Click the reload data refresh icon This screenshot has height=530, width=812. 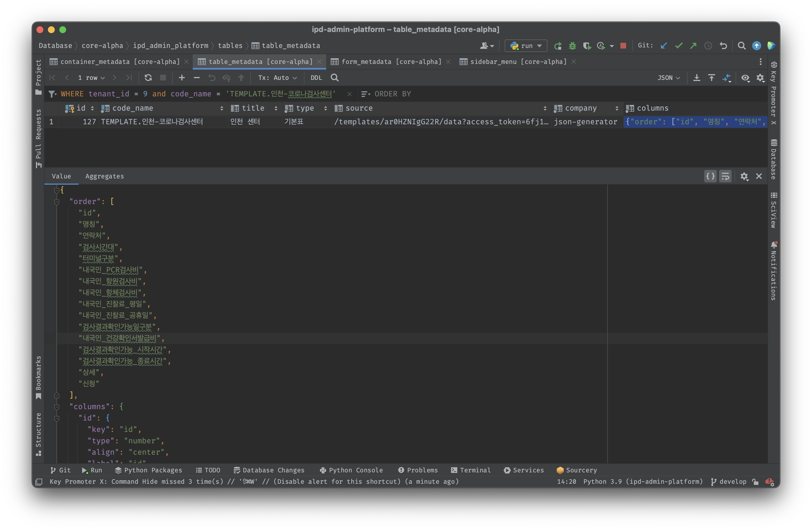click(148, 78)
